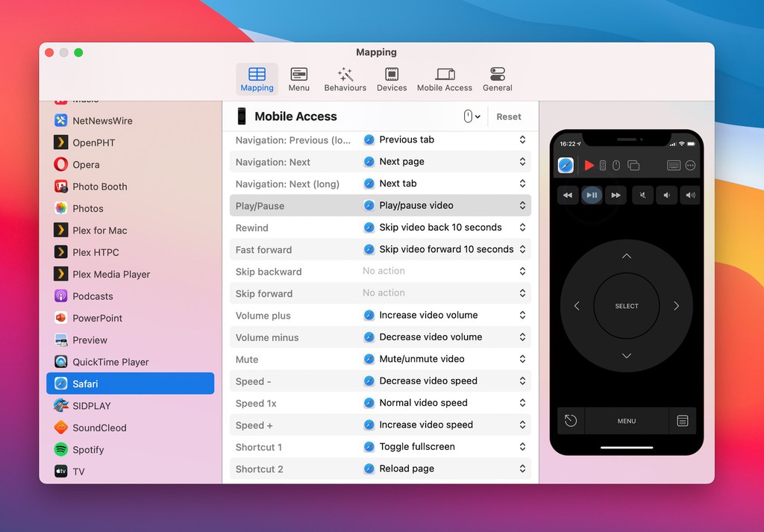
Task: Tap the Safari icon on phone remote
Action: 566,166
